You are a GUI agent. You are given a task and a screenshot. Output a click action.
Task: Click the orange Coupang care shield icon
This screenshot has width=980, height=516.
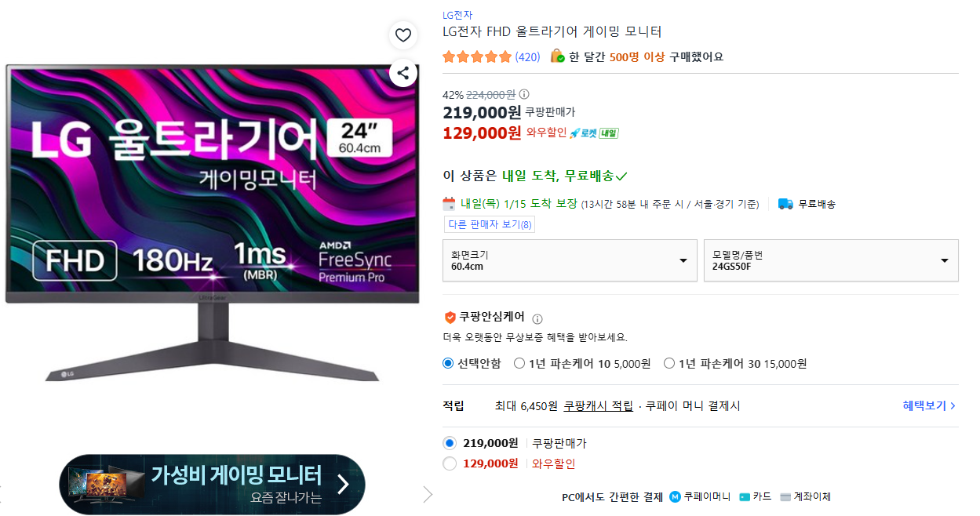pyautogui.click(x=450, y=318)
